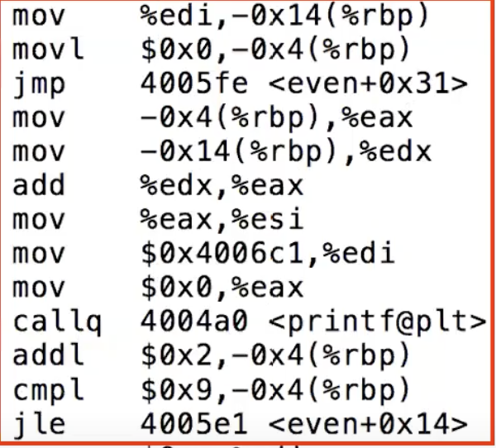496x448 pixels.
Task: Click the <even+0x31> jump target label
Action: (368, 83)
